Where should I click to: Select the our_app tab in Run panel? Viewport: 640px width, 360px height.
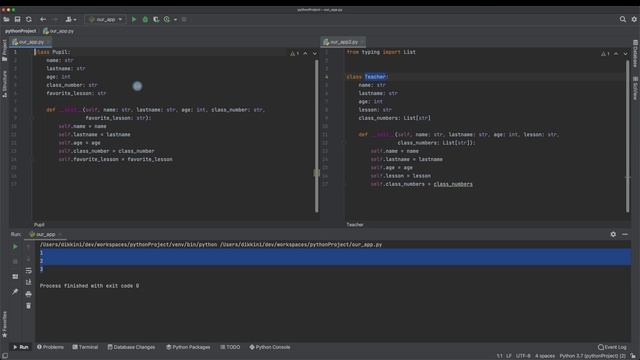[x=45, y=234]
